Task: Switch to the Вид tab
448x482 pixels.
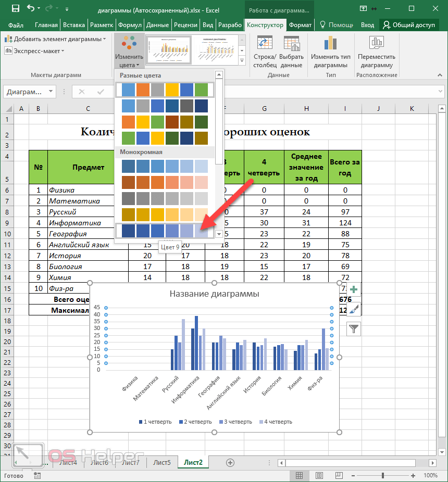Action: (208, 25)
